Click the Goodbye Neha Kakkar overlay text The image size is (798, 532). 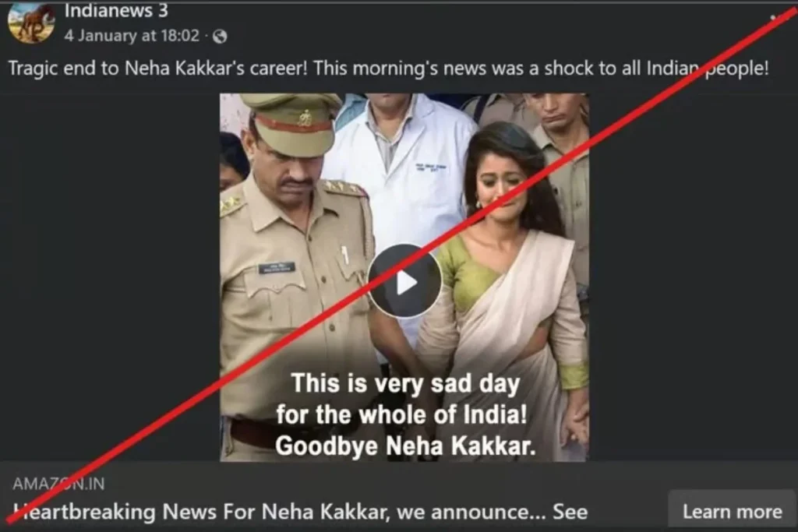pos(405,446)
